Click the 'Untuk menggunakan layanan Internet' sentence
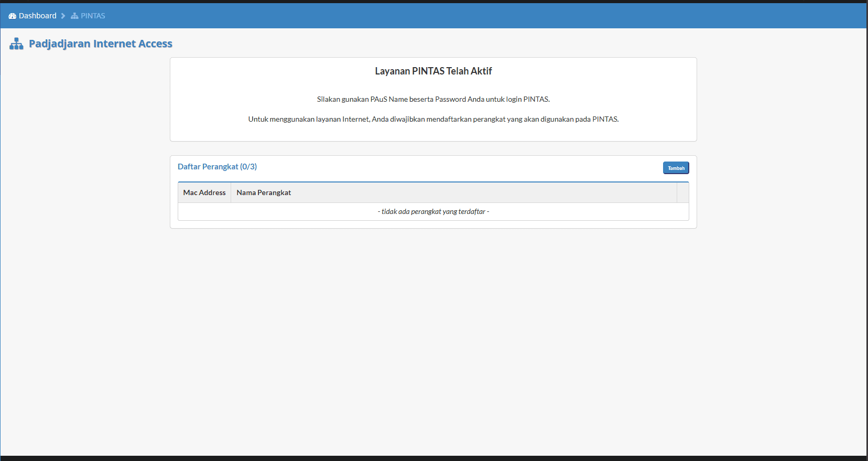The image size is (868, 461). 433,119
